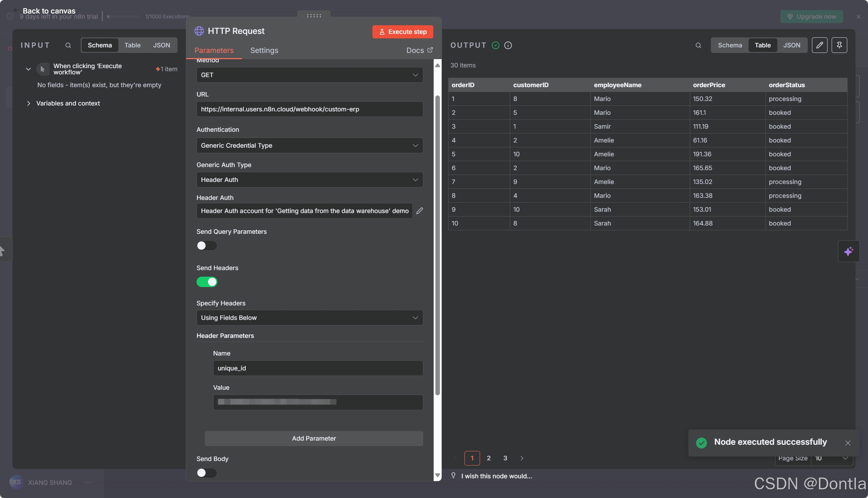
Task: Click the header Name field unique_id
Action: point(318,368)
